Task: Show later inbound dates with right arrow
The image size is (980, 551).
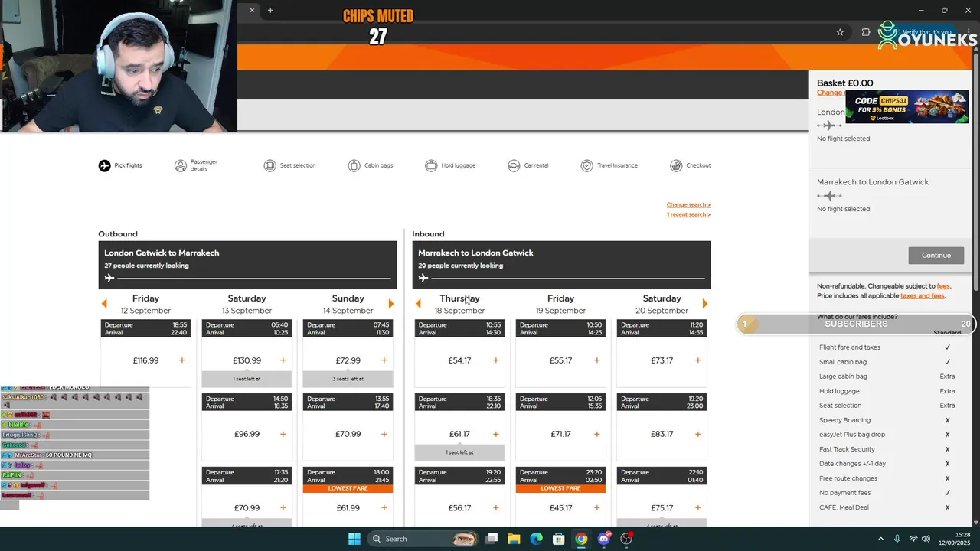Action: (x=705, y=304)
